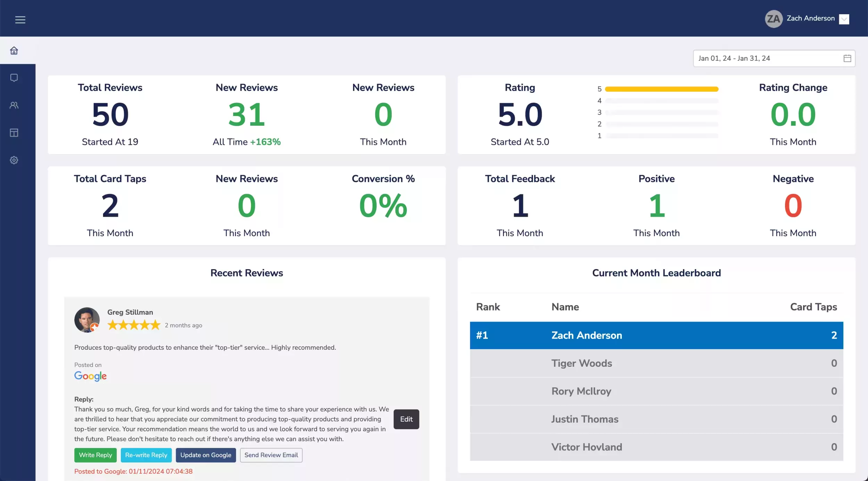Click the ZA user avatar
Image resolution: width=868 pixels, height=481 pixels.
coord(773,19)
